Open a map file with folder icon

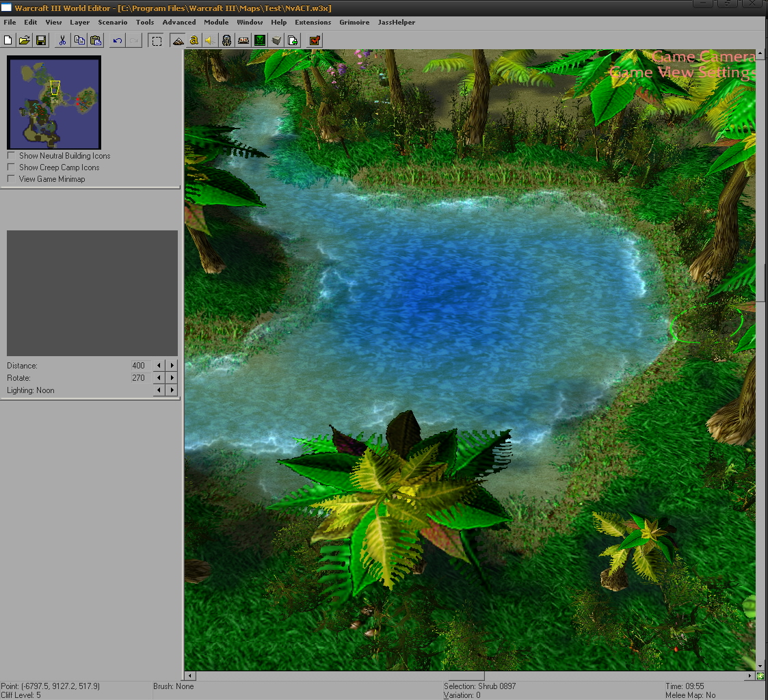pos(25,40)
